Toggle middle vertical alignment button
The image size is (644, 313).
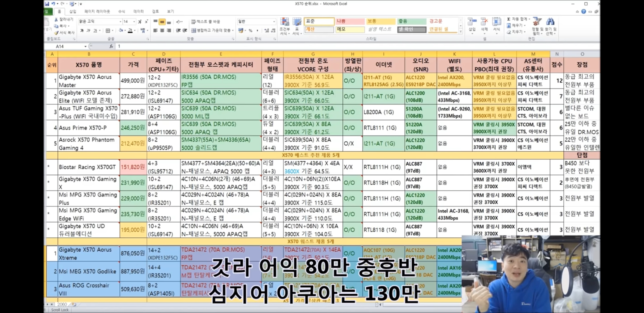tap(162, 22)
